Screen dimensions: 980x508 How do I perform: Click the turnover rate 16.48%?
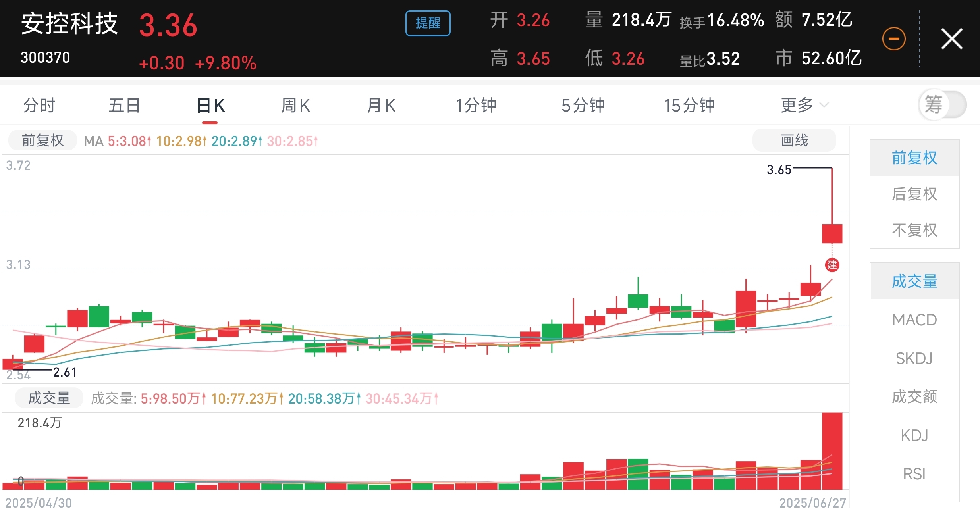[x=735, y=20]
